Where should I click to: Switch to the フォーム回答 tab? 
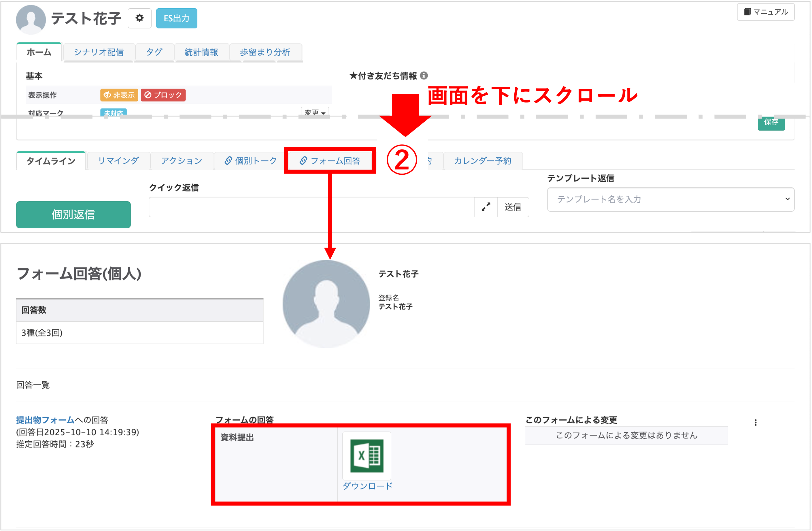tap(330, 161)
